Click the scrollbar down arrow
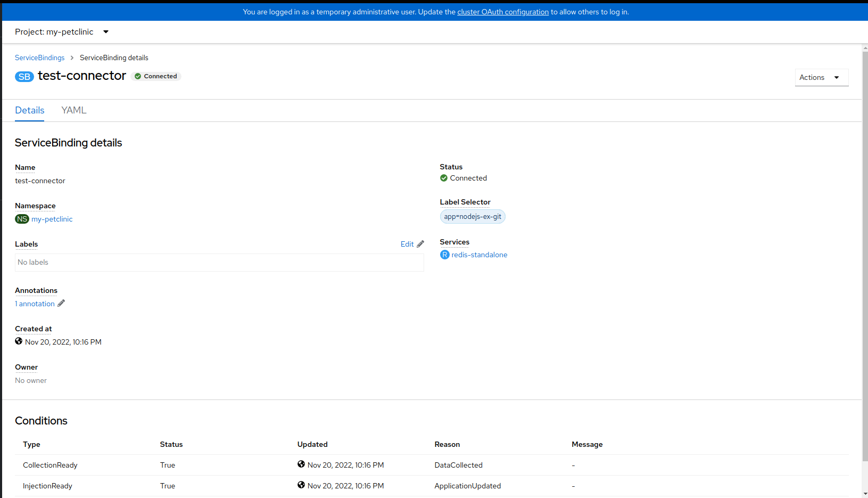 pyautogui.click(x=865, y=494)
